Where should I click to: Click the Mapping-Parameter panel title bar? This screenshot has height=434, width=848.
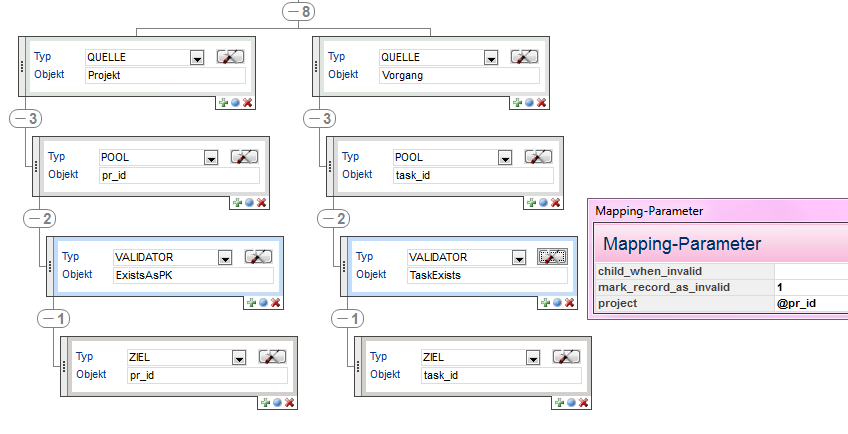coord(720,211)
